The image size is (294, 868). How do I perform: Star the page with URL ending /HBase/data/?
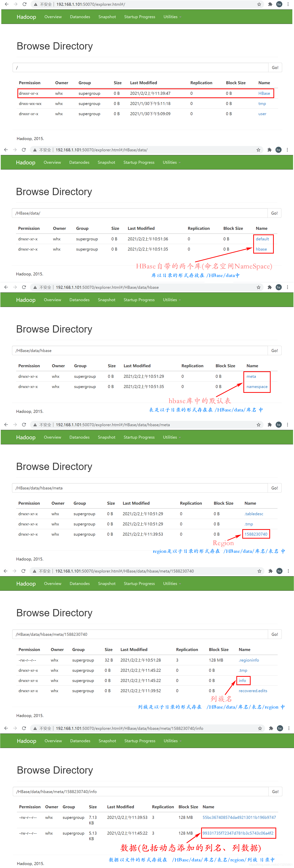[x=258, y=150]
